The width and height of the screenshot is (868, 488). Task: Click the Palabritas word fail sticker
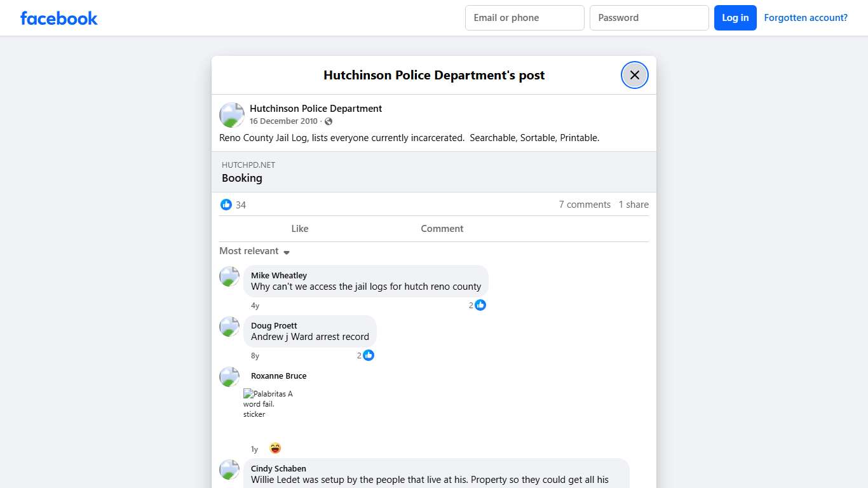(268, 403)
